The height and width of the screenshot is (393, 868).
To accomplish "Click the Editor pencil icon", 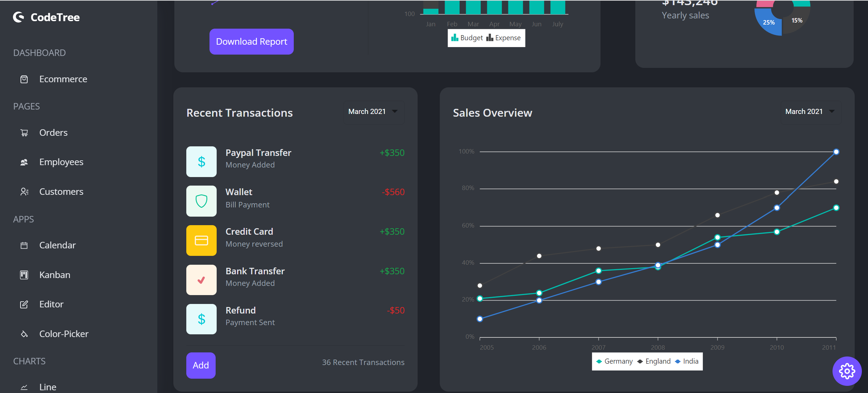I will [x=24, y=304].
